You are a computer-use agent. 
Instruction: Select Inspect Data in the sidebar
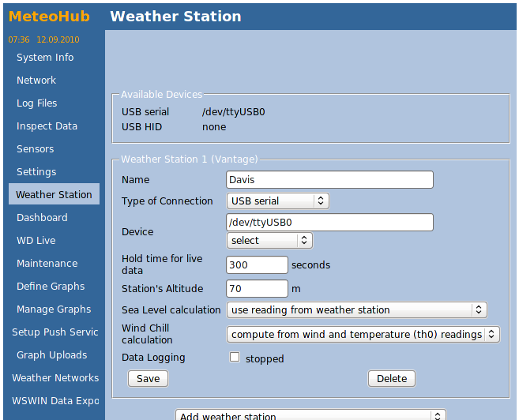47,126
